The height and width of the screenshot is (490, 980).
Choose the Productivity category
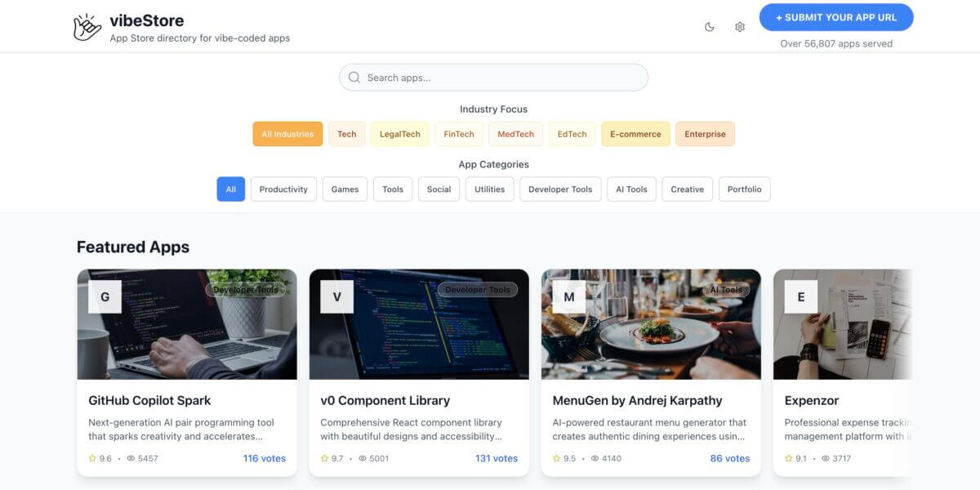click(x=283, y=189)
